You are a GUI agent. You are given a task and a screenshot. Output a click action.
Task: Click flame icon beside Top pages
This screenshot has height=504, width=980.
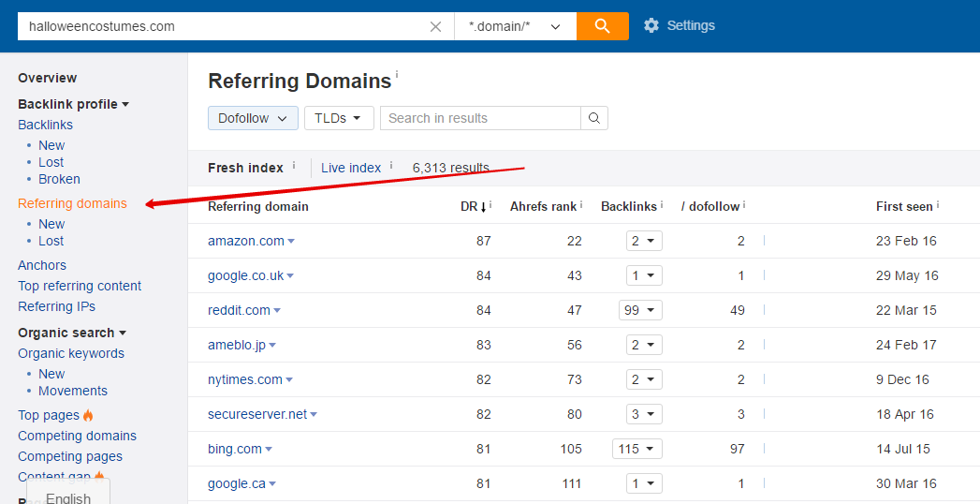point(88,415)
